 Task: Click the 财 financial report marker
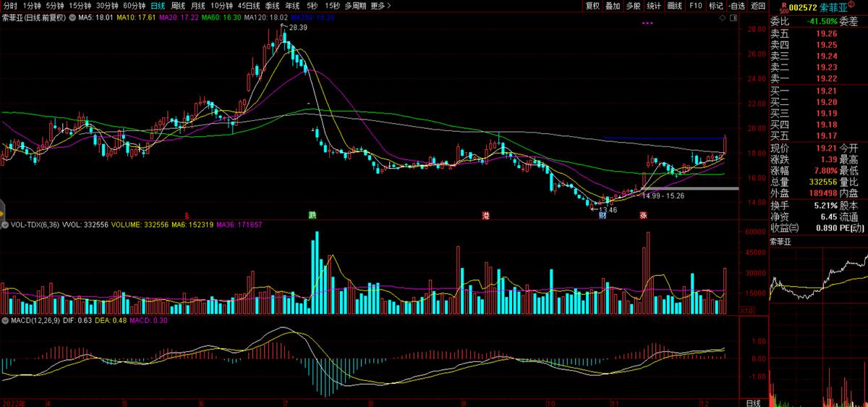602,215
